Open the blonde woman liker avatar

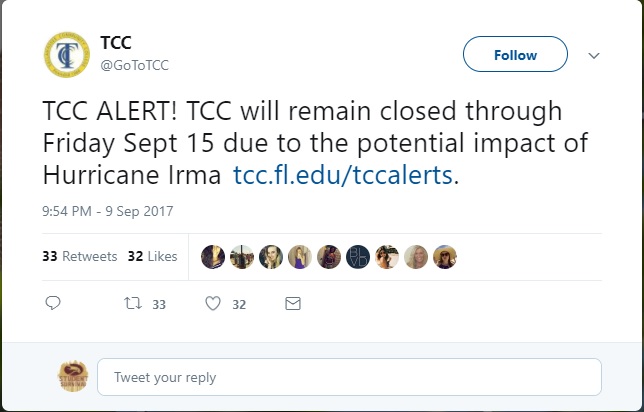click(x=416, y=257)
